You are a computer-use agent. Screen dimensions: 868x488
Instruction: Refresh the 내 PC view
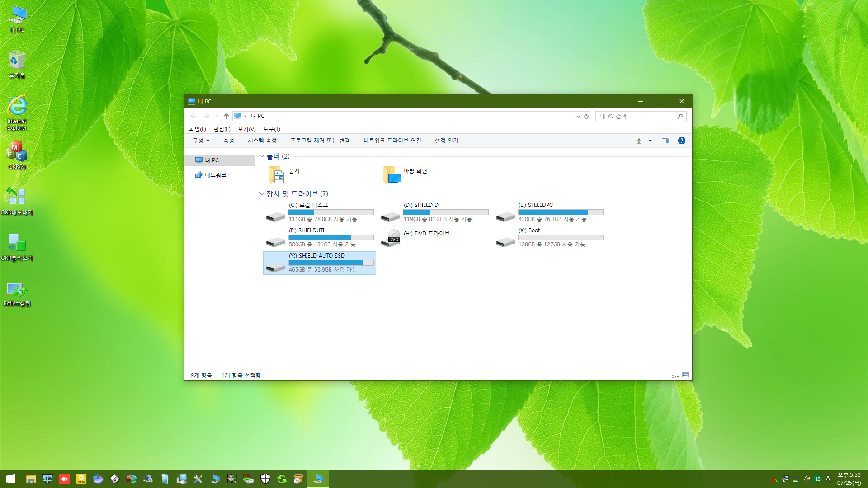pyautogui.click(x=586, y=116)
